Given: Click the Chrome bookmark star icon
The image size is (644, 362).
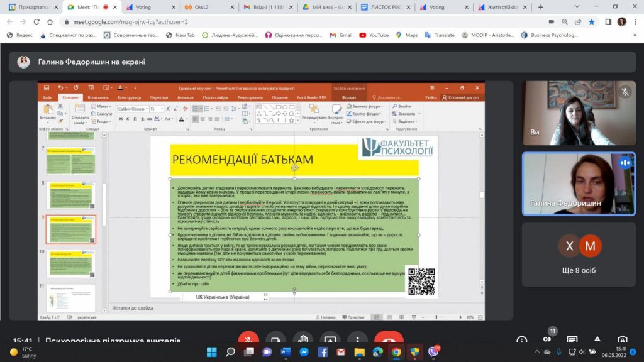Looking at the screenshot, I should point(592,21).
